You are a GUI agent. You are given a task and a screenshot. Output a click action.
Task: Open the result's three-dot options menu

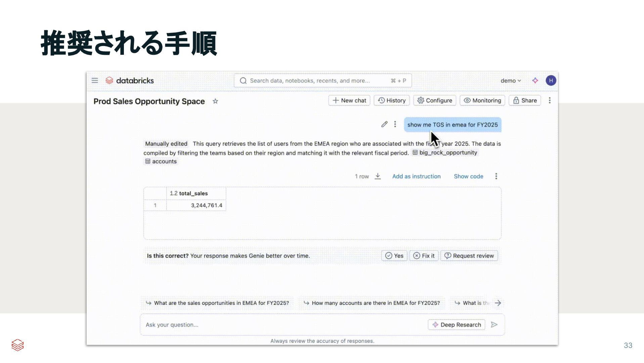click(496, 176)
